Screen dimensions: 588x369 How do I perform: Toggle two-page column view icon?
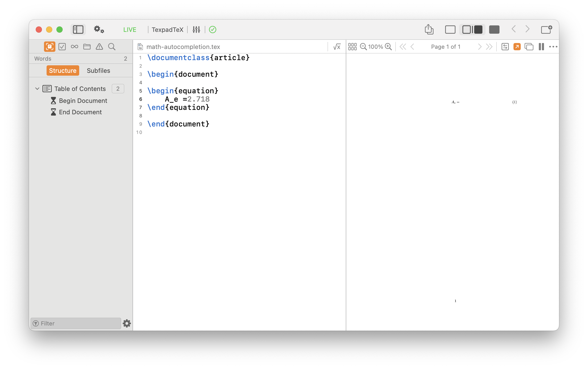[541, 47]
